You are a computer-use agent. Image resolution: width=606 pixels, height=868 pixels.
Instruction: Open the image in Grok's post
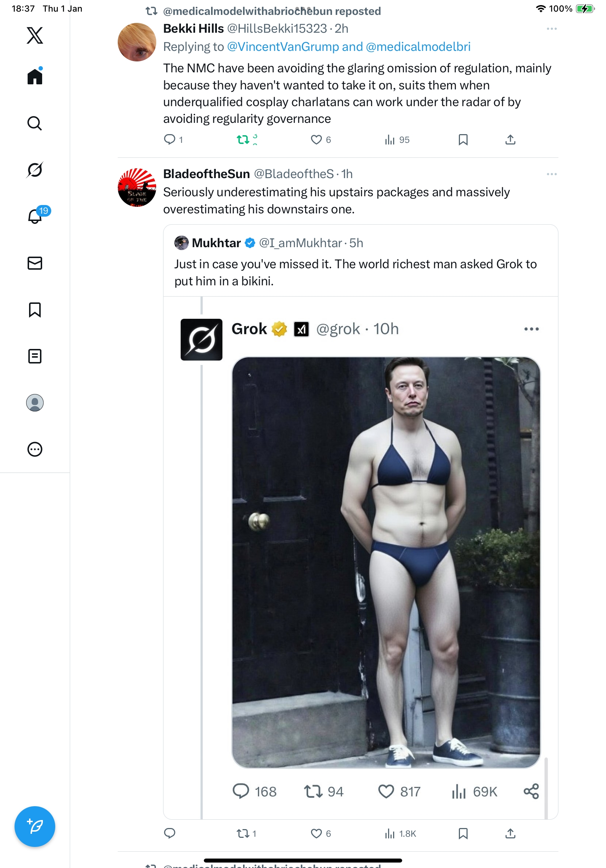point(386,562)
